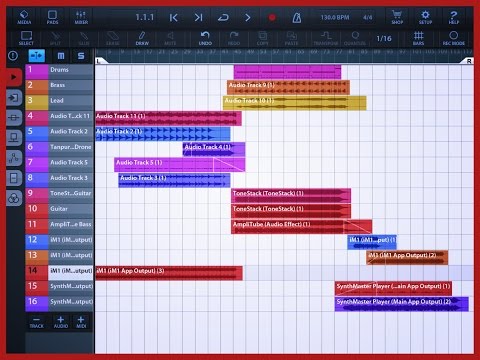The width and height of the screenshot is (480, 360).
Task: Remove track with the minus Track button
Action: coord(37,322)
